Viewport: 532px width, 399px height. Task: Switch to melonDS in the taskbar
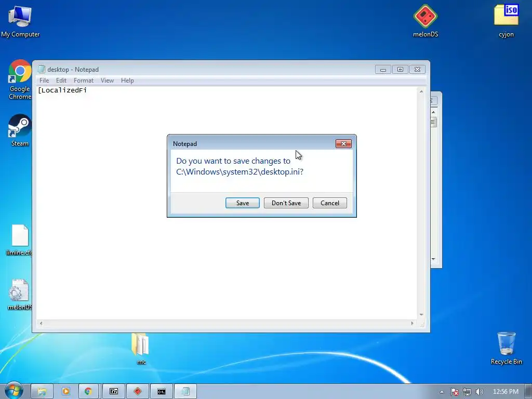(137, 392)
